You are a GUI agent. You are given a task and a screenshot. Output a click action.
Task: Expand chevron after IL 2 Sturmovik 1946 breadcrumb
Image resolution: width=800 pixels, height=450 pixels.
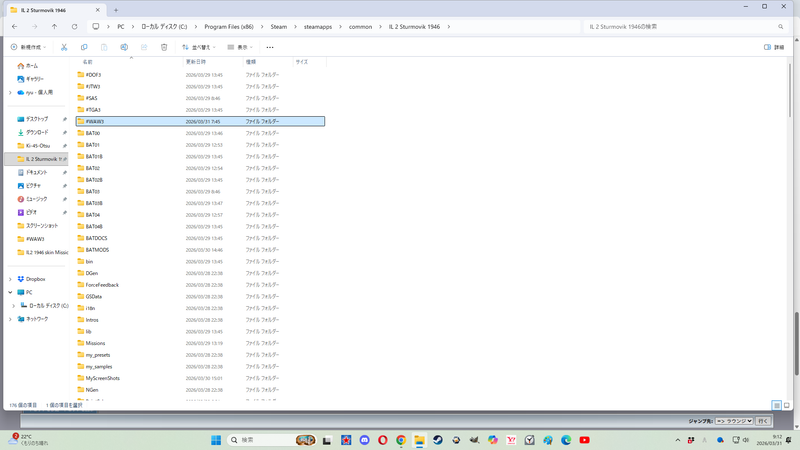pos(448,27)
